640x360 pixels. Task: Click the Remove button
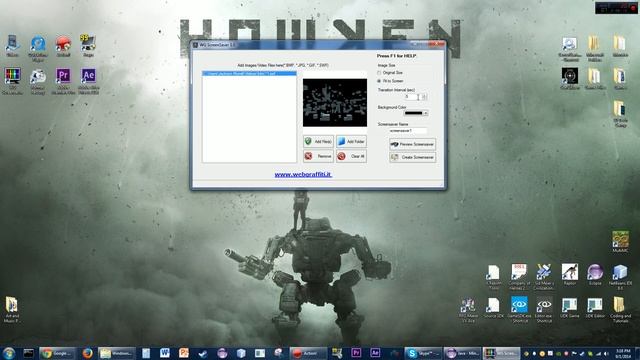click(318, 156)
